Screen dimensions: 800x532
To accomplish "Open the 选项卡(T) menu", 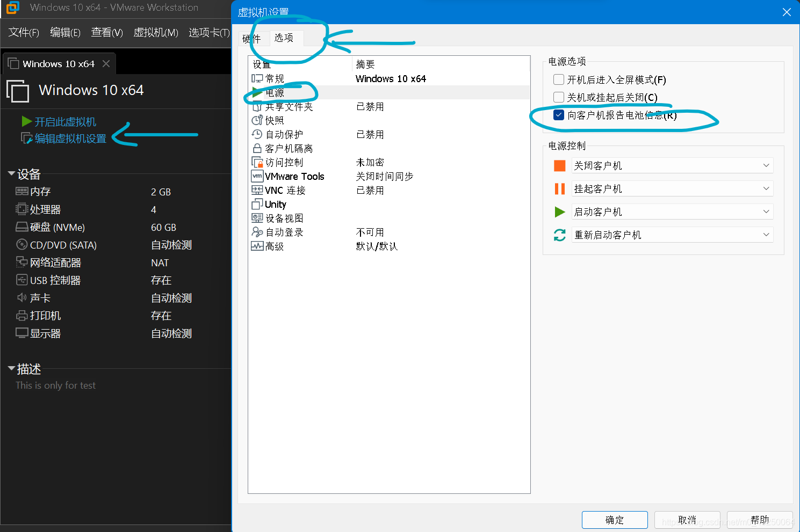I will coord(209,32).
